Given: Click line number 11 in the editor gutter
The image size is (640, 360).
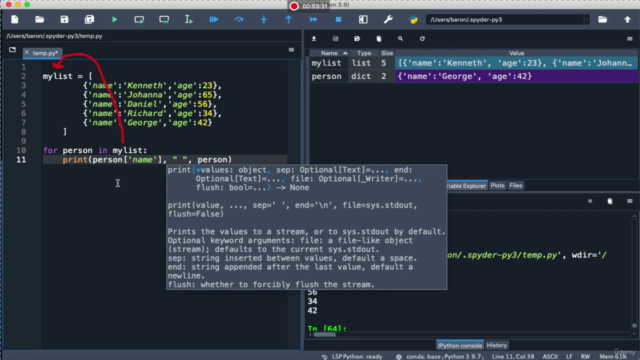Looking at the screenshot, I should (21, 160).
